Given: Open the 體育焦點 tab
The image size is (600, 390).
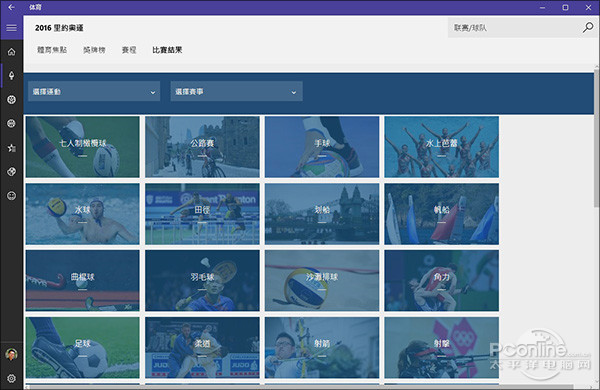Looking at the screenshot, I should (52, 50).
